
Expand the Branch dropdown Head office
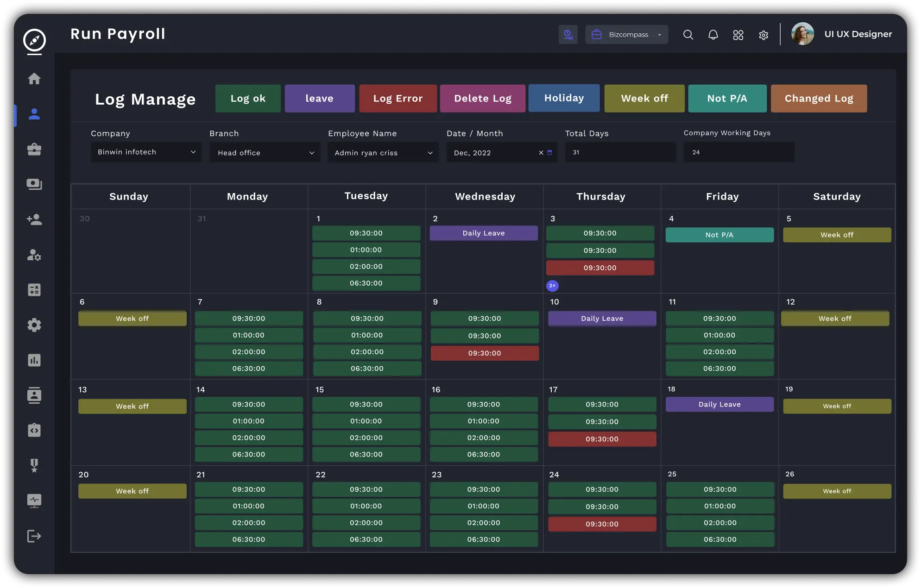tap(265, 152)
